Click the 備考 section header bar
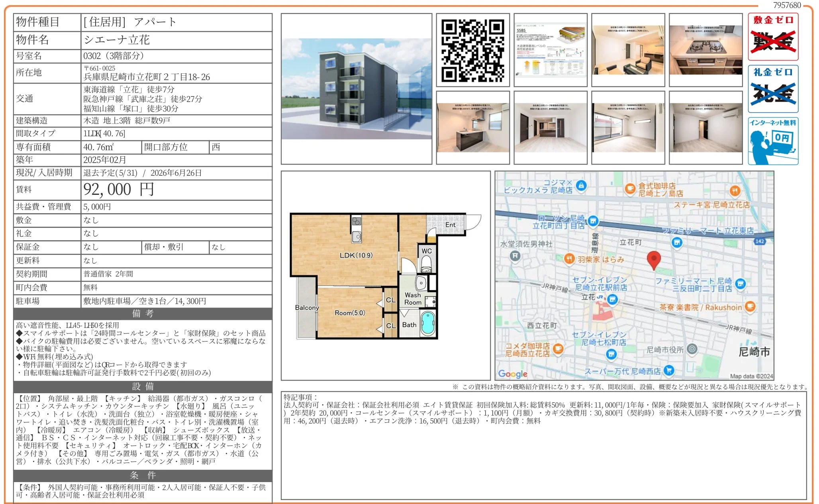Screen dimensions: 819x504 point(143,314)
